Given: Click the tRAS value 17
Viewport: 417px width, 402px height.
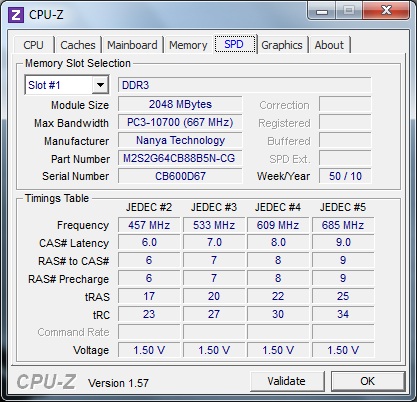Looking at the screenshot, I should pyautogui.click(x=149, y=296).
